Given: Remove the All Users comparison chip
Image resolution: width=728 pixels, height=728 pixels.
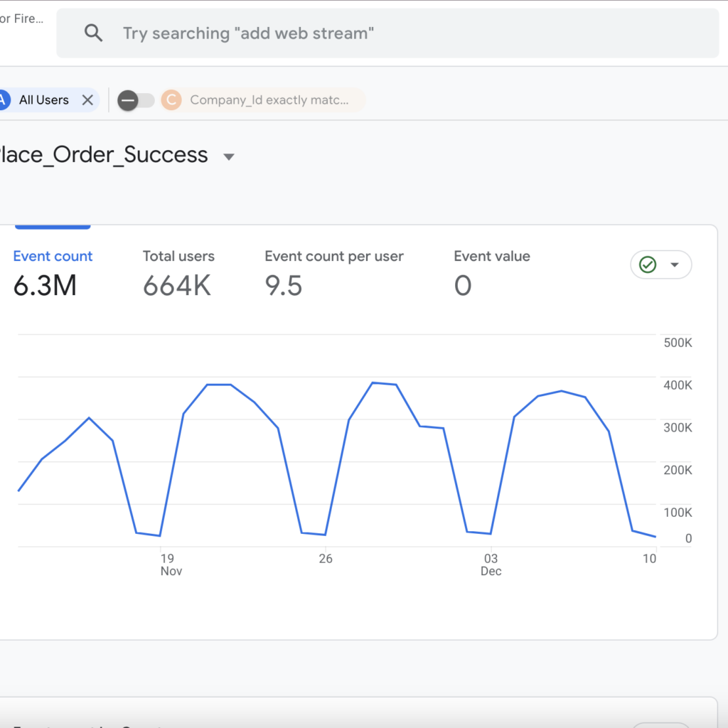Looking at the screenshot, I should click(x=87, y=100).
